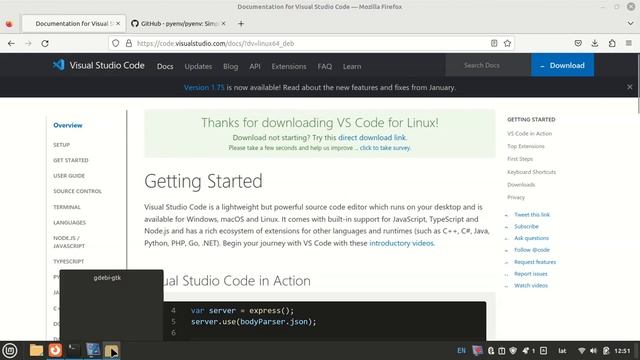
Task: Select Overview in the docs sidebar
Action: coord(68,125)
